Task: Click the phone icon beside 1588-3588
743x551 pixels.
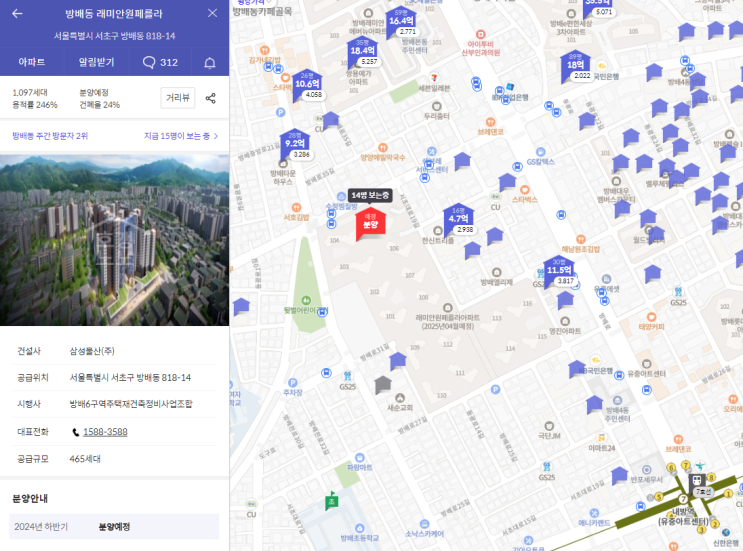Action: [x=75, y=432]
